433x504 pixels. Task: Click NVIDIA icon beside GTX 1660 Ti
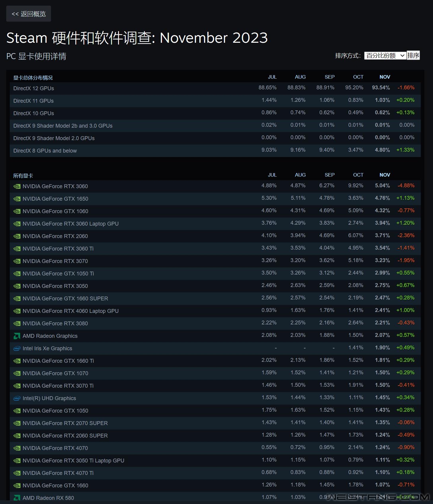tap(17, 361)
